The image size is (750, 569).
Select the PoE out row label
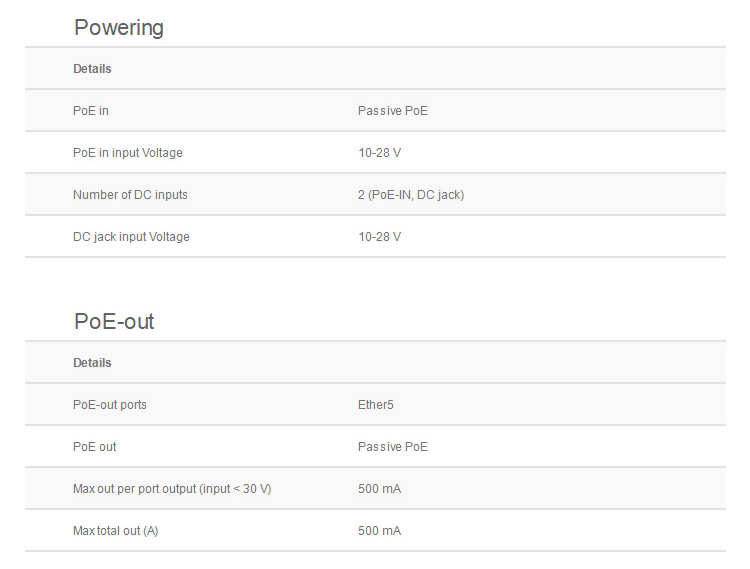pos(94,447)
